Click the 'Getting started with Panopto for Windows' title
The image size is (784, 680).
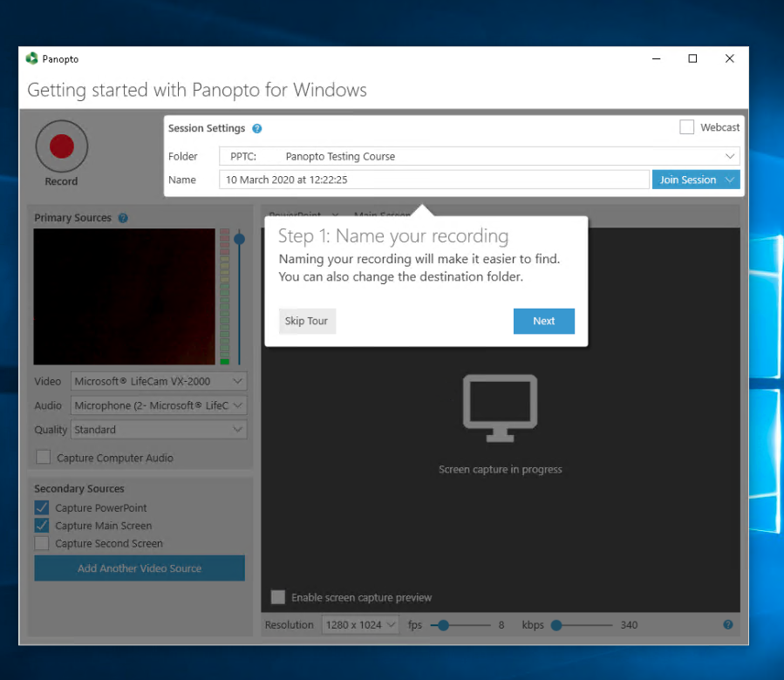pyautogui.click(x=197, y=91)
